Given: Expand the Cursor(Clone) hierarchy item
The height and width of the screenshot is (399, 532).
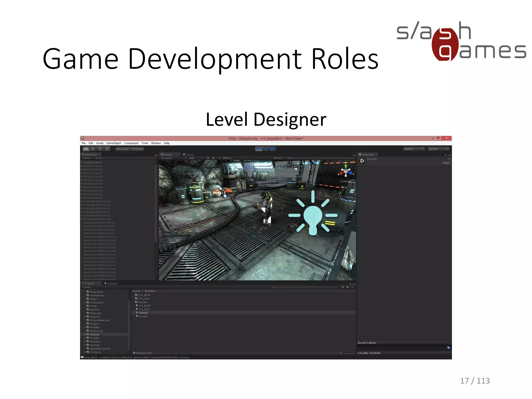Looking at the screenshot, I should tap(82, 162).
